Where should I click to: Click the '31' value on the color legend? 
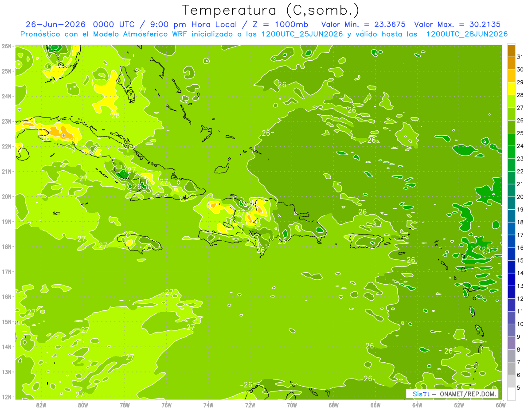[x=520, y=57]
